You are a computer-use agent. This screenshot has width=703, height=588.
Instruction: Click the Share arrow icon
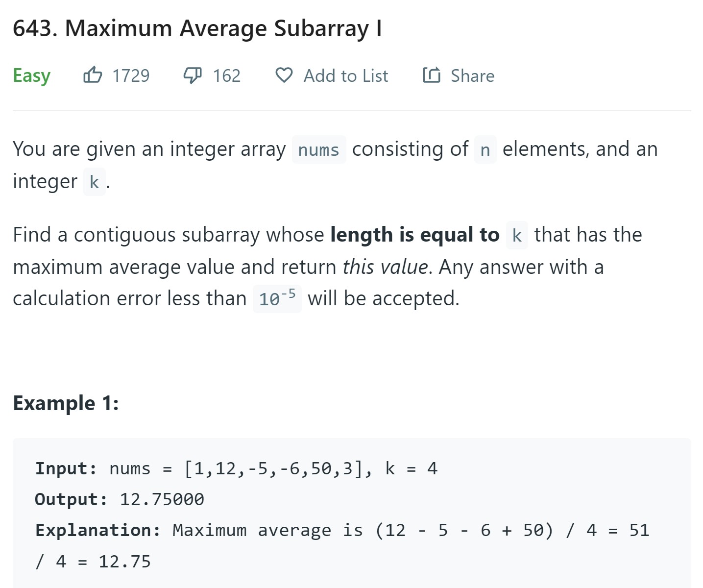pos(432,75)
